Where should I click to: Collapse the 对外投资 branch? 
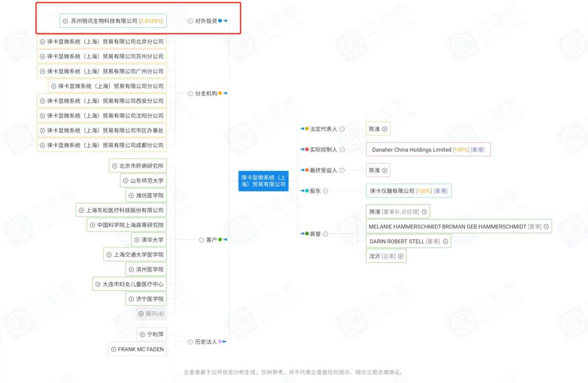191,21
